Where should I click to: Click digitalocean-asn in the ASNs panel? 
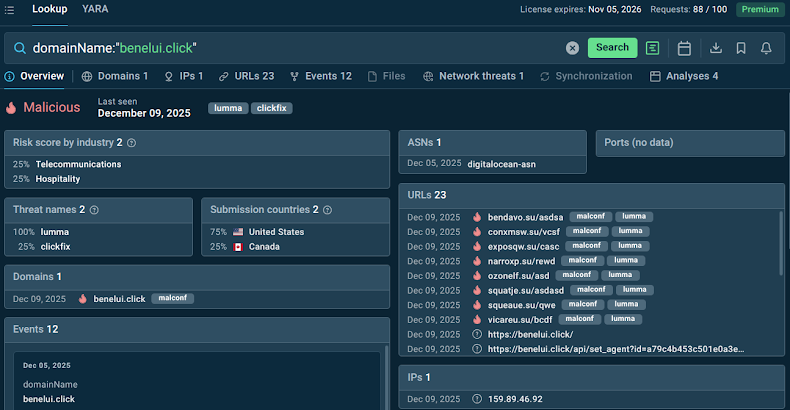click(501, 164)
